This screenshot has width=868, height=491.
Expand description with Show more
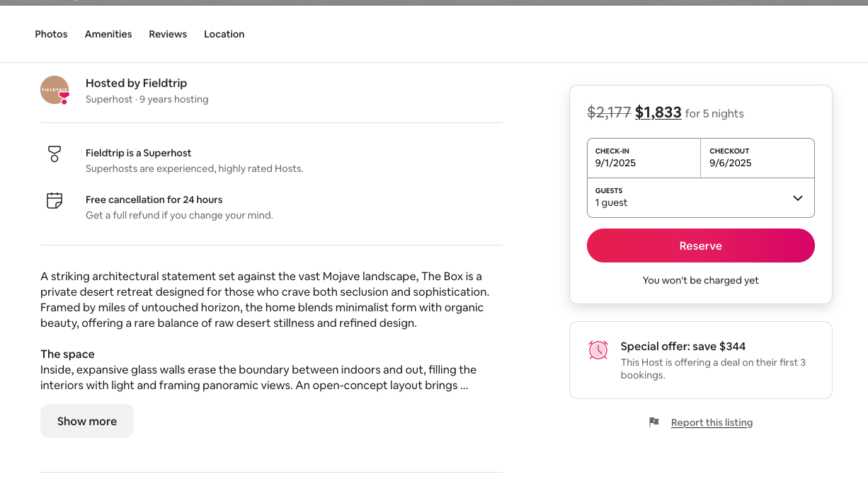click(x=87, y=421)
